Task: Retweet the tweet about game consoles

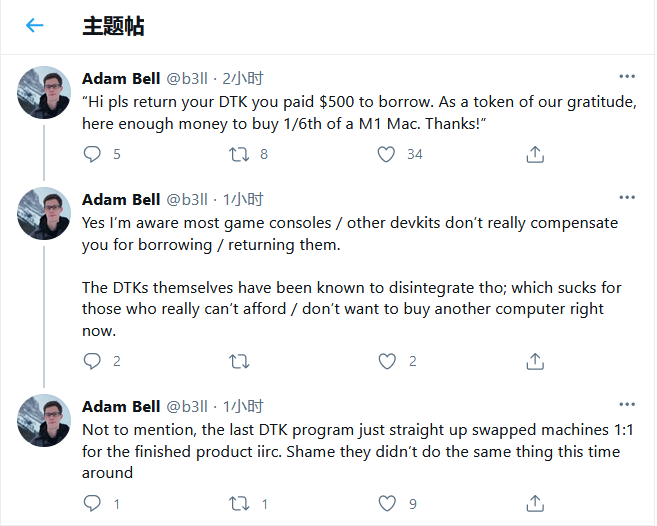Action: [x=239, y=361]
